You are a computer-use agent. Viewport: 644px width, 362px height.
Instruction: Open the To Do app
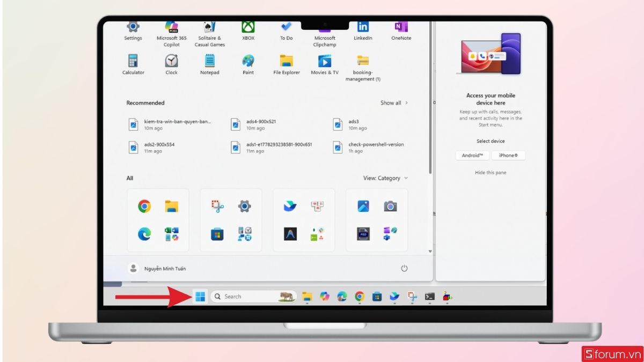point(286,31)
